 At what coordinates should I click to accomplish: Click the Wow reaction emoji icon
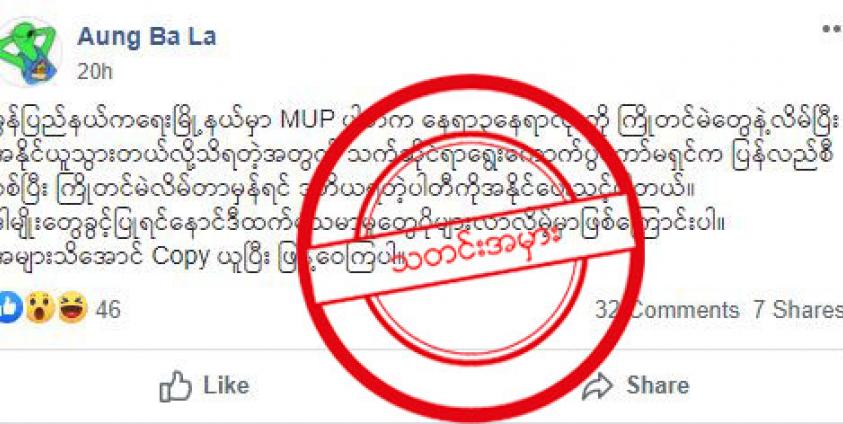click(x=41, y=307)
